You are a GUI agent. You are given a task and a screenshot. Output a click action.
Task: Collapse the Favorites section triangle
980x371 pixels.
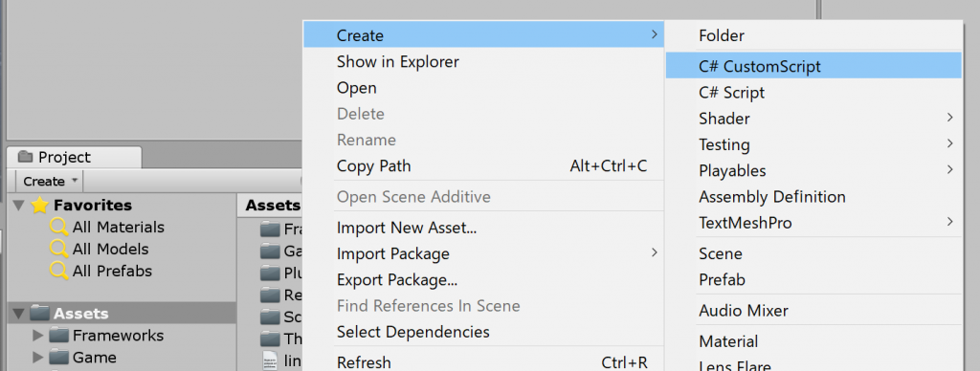click(x=18, y=205)
